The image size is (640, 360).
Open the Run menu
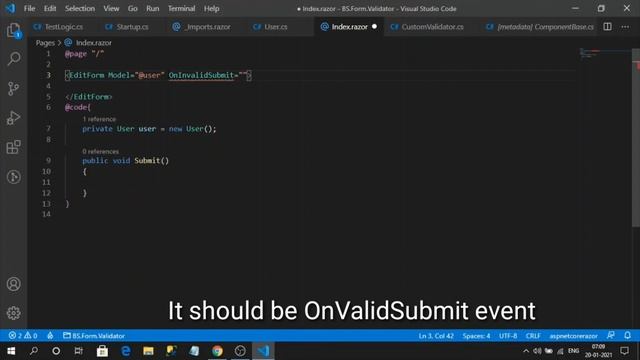153,8
